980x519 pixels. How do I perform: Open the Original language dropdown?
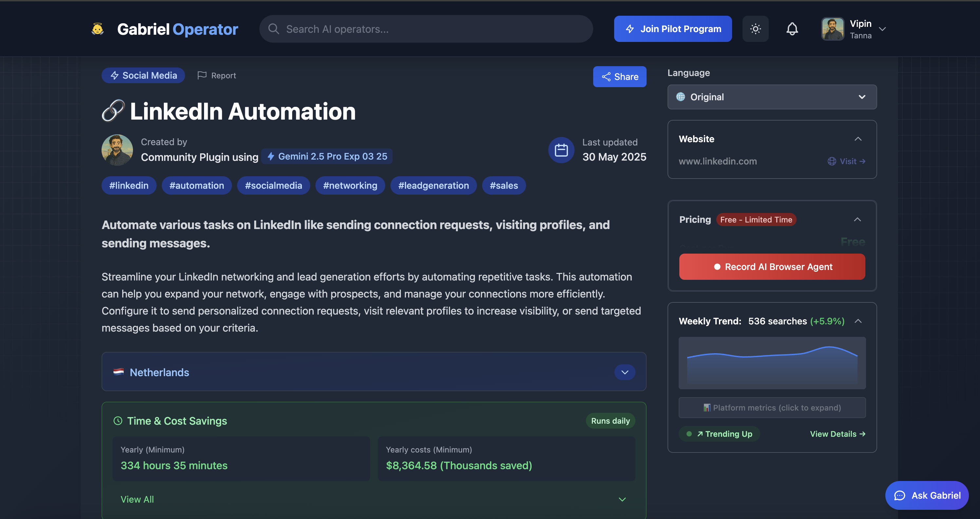(x=772, y=97)
